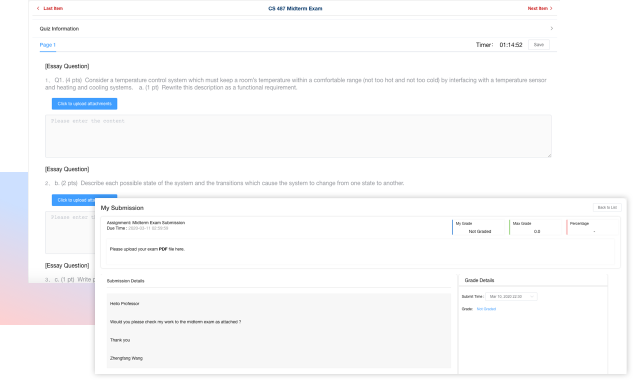Click the first essay answer text area

(298, 136)
